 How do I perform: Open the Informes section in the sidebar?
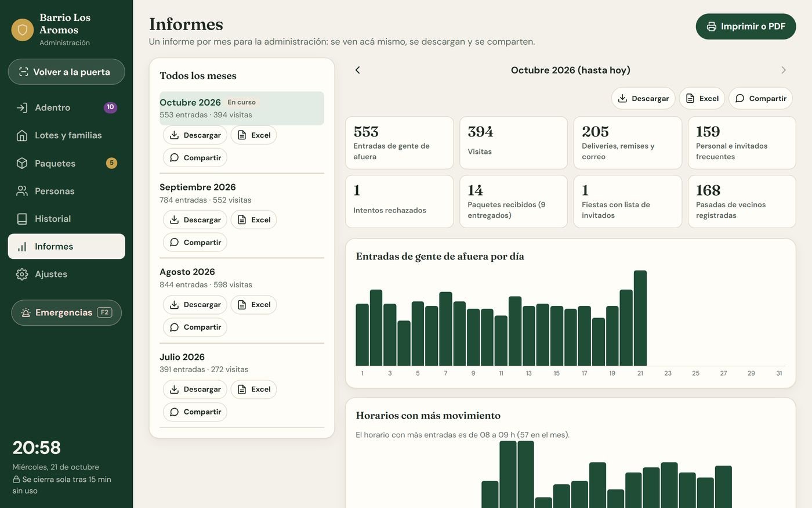[66, 247]
